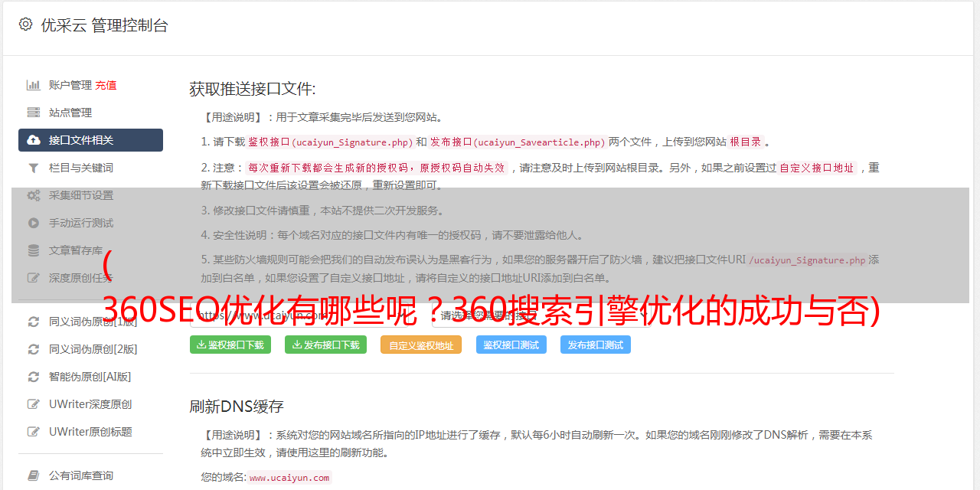This screenshot has width=980, height=490.
Task: Open 公有词库查询 in sidebar
Action: [x=90, y=475]
